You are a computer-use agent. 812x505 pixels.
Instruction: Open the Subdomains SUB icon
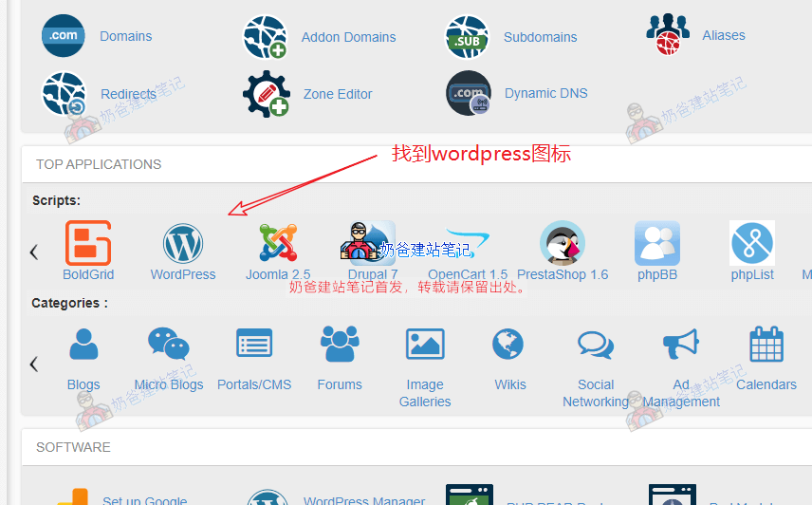(x=467, y=37)
